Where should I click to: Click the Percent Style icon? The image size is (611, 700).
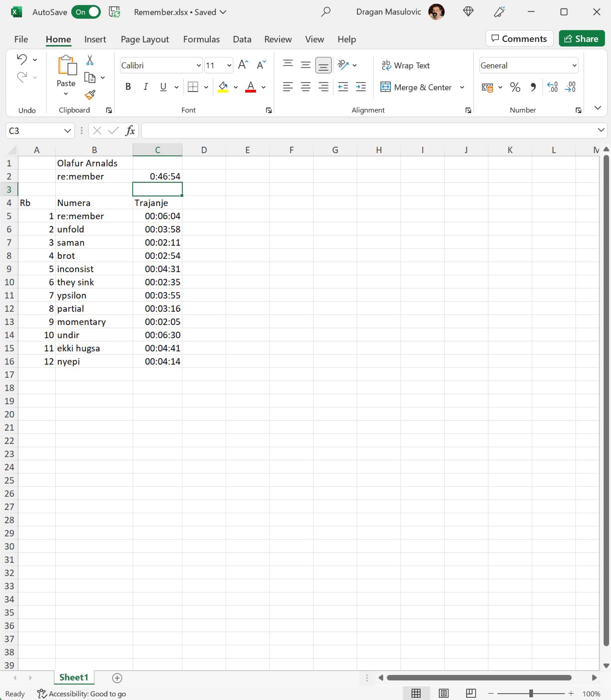515,87
